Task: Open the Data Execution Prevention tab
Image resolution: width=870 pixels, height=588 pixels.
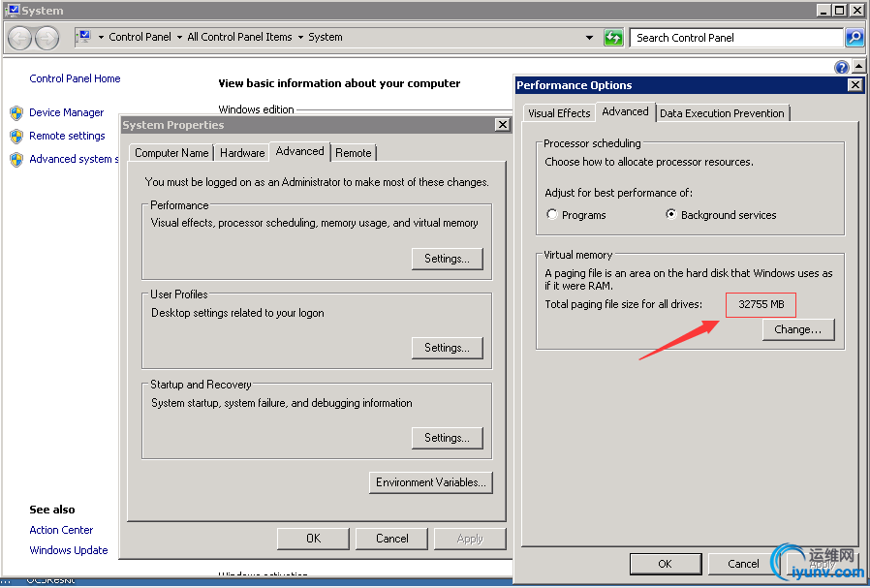Action: (x=722, y=113)
